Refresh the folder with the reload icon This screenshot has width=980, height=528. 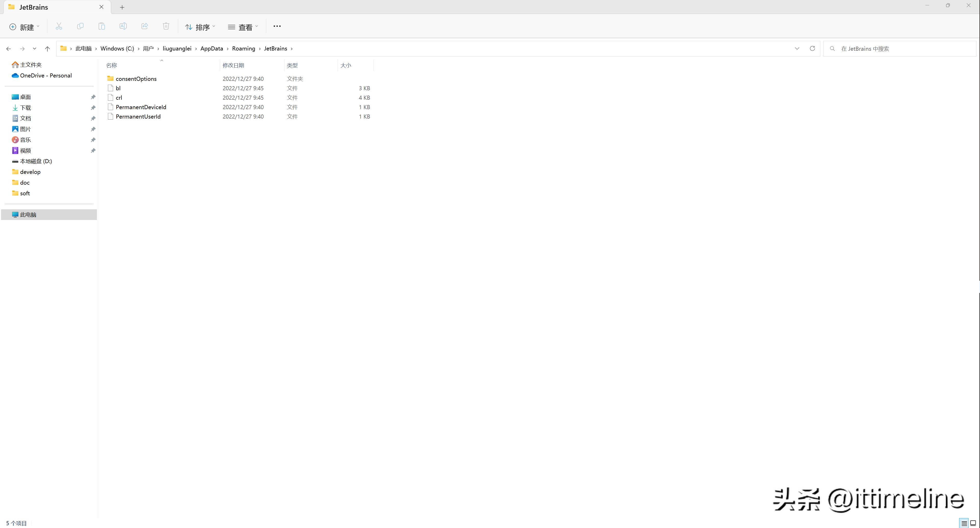[x=812, y=49]
